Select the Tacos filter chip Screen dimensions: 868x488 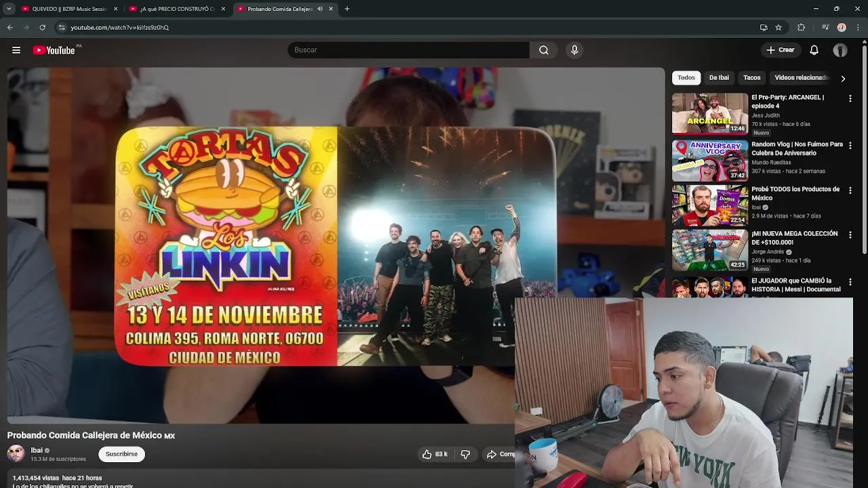point(752,78)
